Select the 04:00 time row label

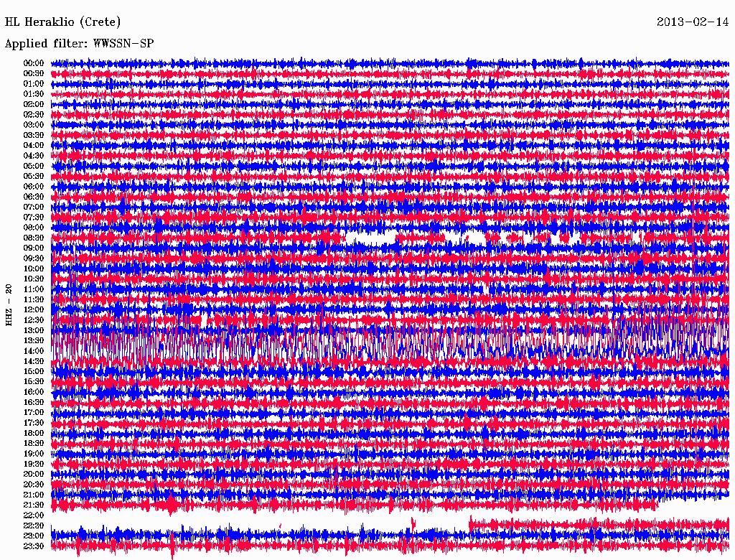[34, 146]
